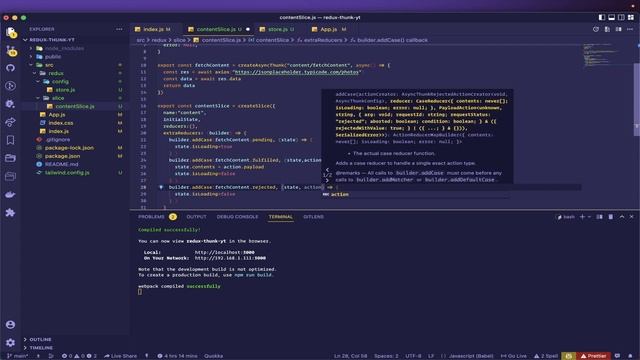
Task: Switch to the App.js editor tab
Action: click(x=329, y=29)
